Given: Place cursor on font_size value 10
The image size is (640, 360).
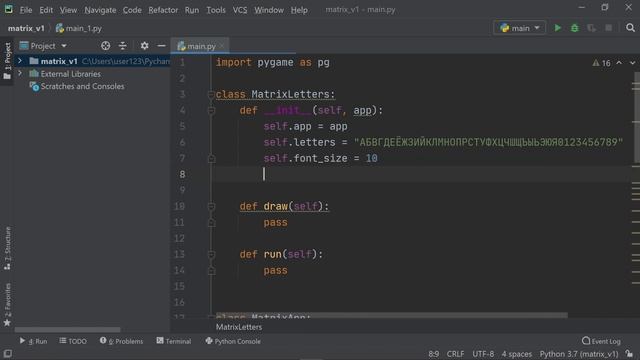Looking at the screenshot, I should pos(371,158).
